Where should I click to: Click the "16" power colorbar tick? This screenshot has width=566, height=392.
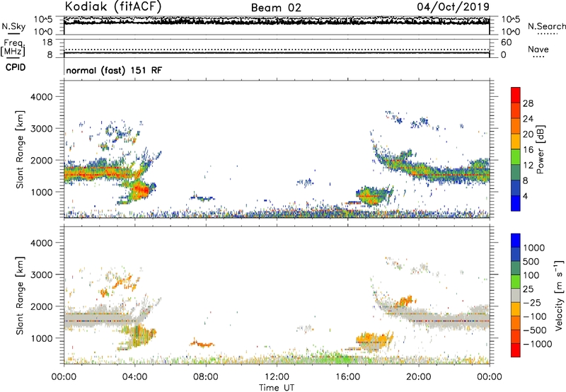coord(528,150)
